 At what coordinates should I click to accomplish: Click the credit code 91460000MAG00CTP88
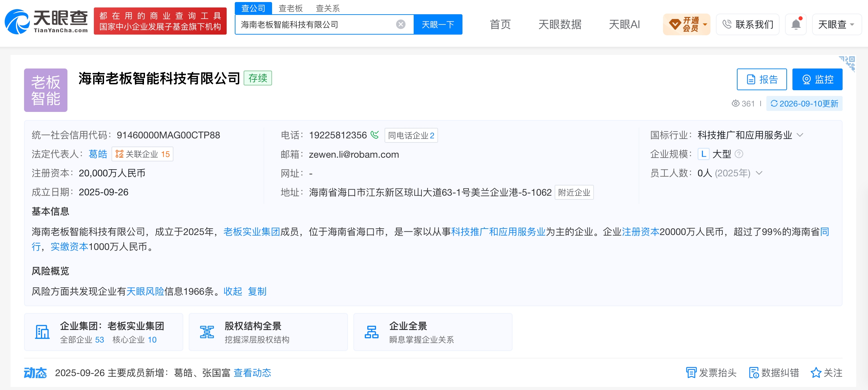(168, 135)
